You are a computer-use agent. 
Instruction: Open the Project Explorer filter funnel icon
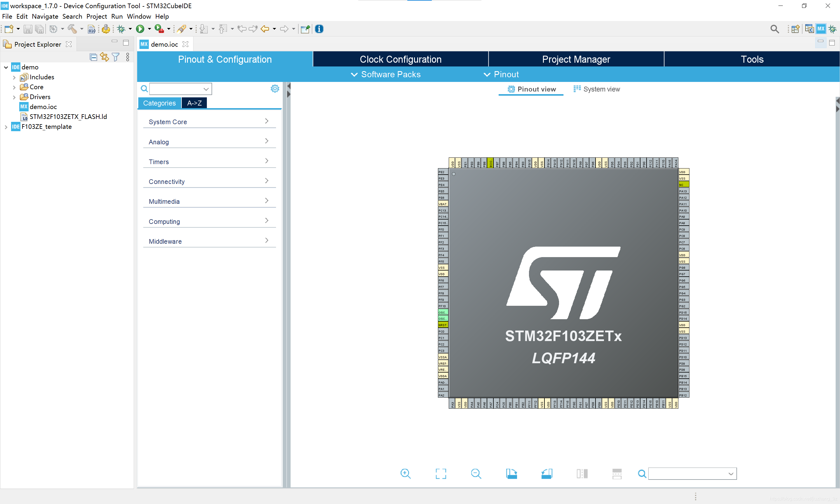pyautogui.click(x=116, y=57)
